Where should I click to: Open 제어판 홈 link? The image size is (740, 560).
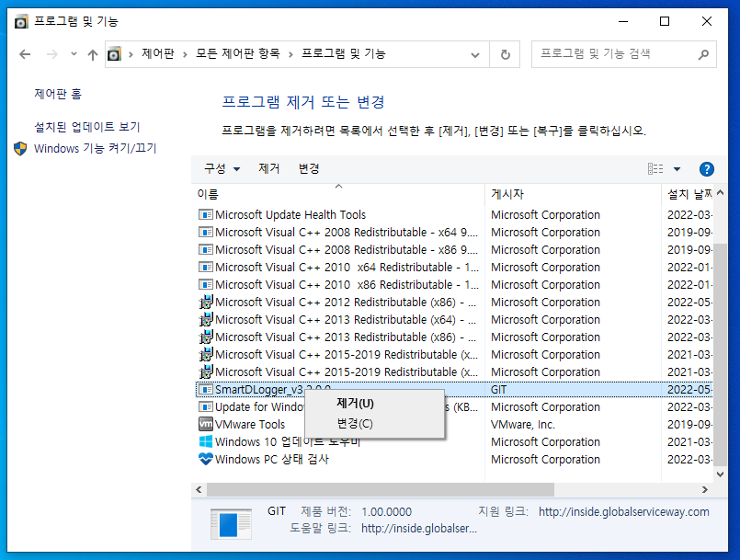(58, 94)
